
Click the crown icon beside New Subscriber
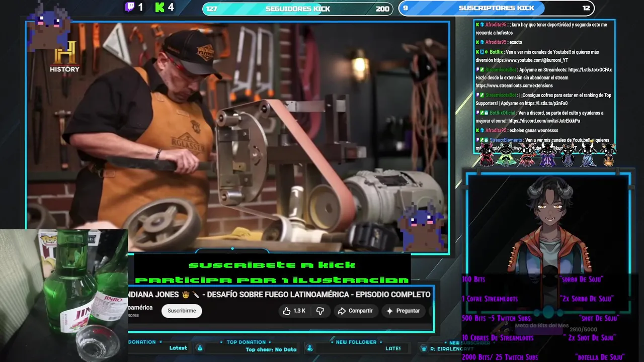coord(424,348)
